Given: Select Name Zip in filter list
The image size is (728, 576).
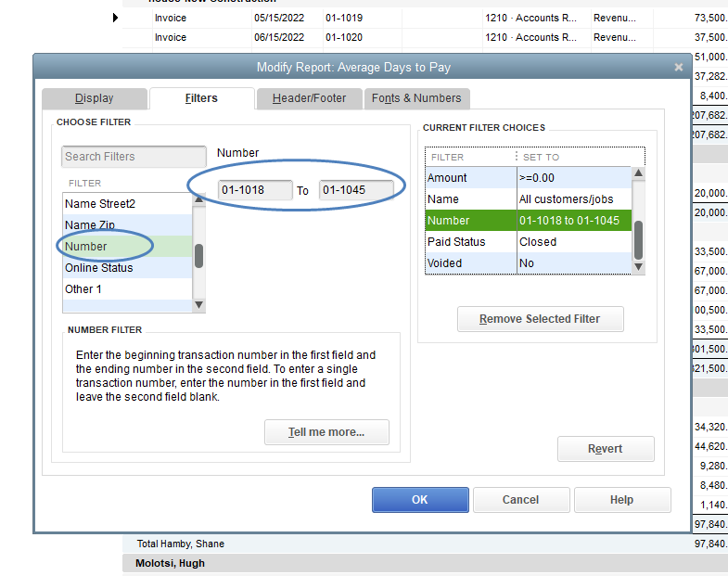Looking at the screenshot, I should 127,225.
